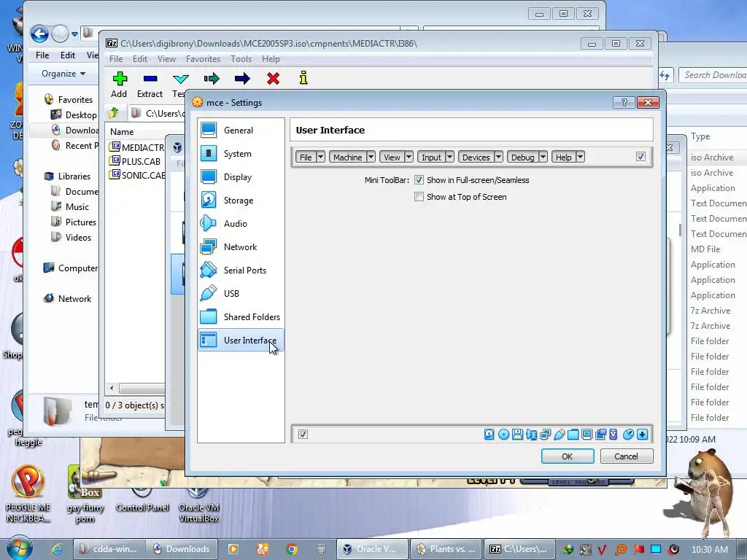
Task: Click the audio microphone status bar indicator icon
Action: (x=532, y=435)
